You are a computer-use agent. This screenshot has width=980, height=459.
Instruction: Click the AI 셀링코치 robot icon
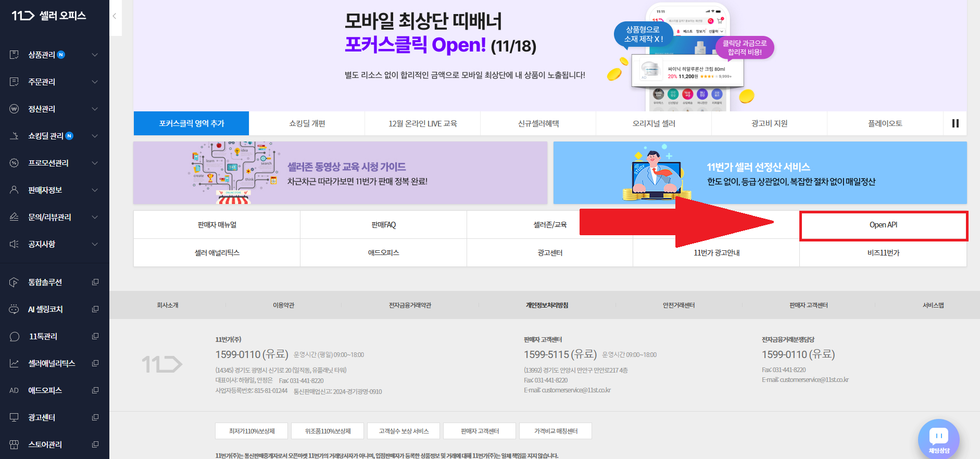(x=14, y=309)
